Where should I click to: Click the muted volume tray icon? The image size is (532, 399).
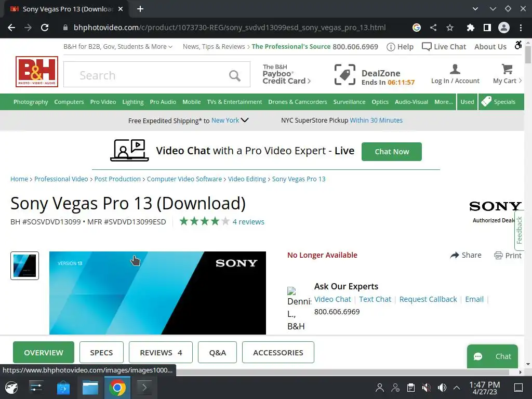(x=426, y=388)
